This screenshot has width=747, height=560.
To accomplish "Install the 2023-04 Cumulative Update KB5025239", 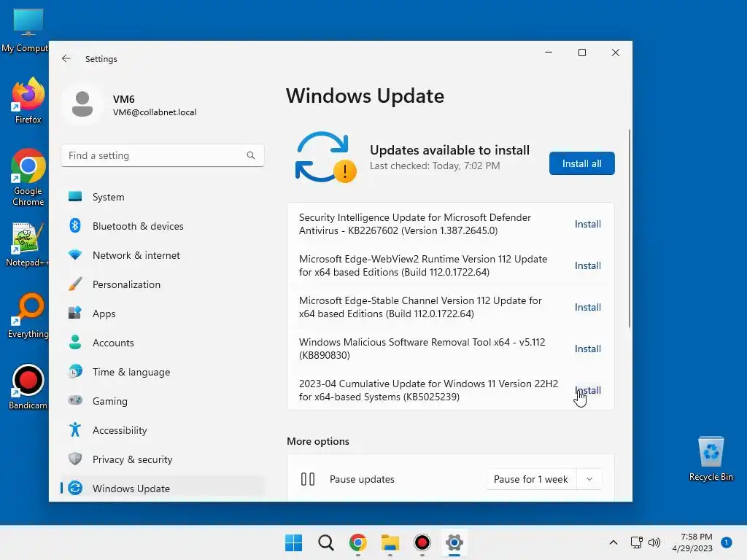I will coord(587,390).
